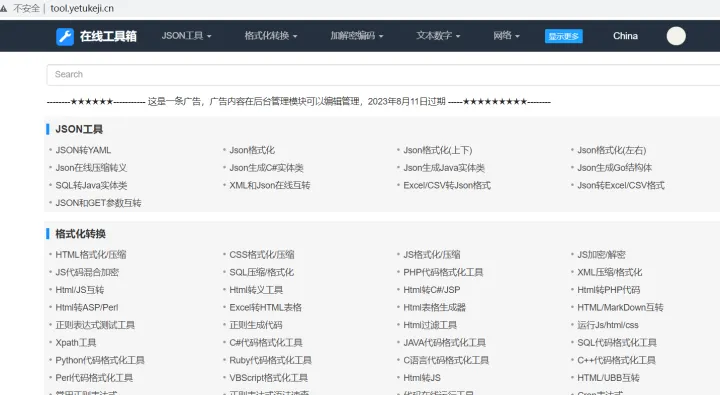Click the 在线工具箱 site title

pos(108,36)
